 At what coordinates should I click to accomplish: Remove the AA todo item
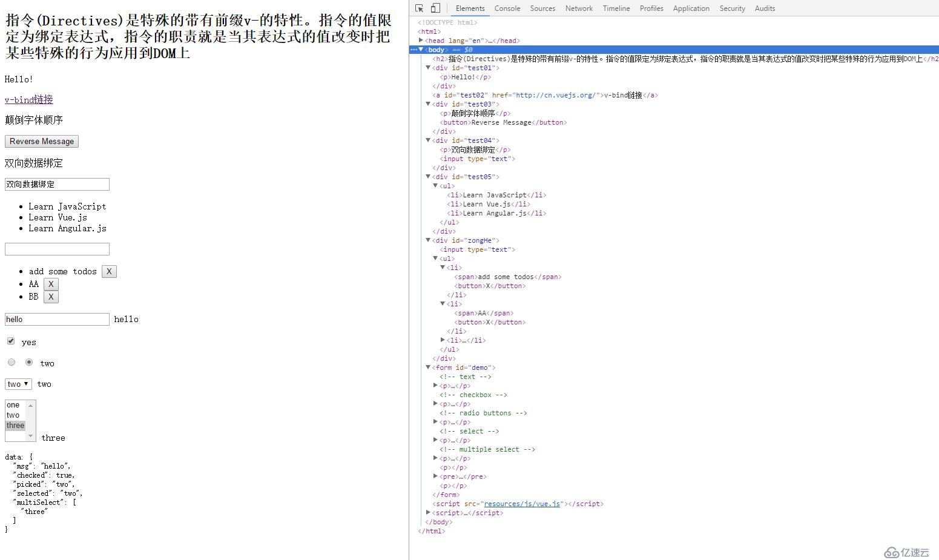coord(51,284)
